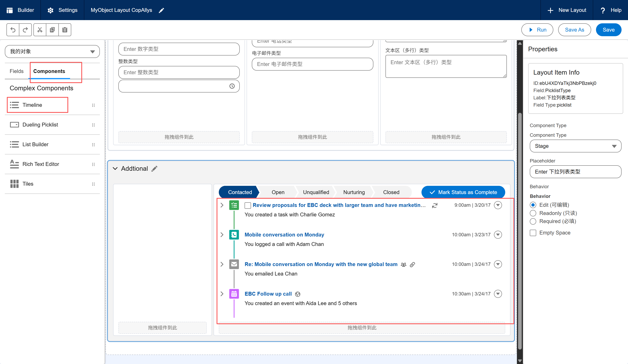Grab the Timeline drag handle dots

93,105
